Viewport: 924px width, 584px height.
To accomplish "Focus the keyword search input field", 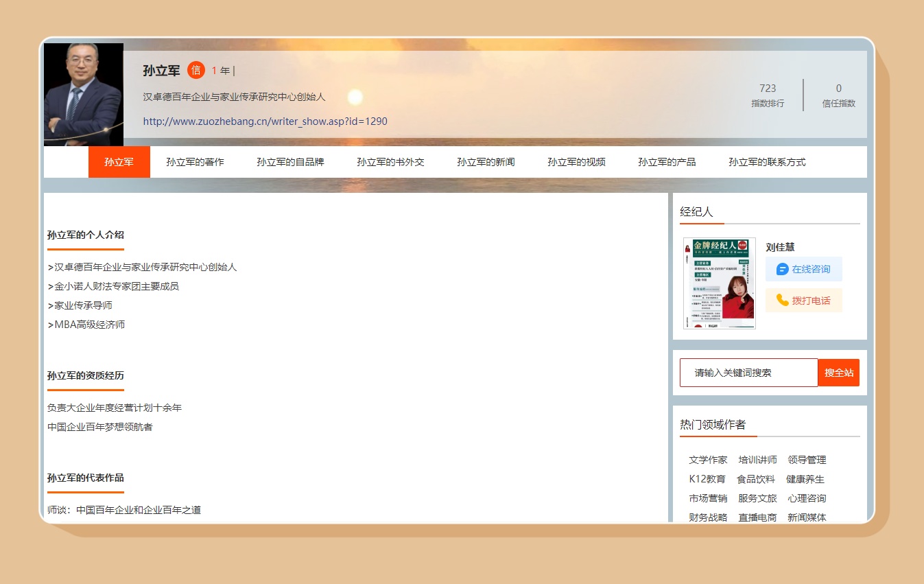I will [x=748, y=373].
